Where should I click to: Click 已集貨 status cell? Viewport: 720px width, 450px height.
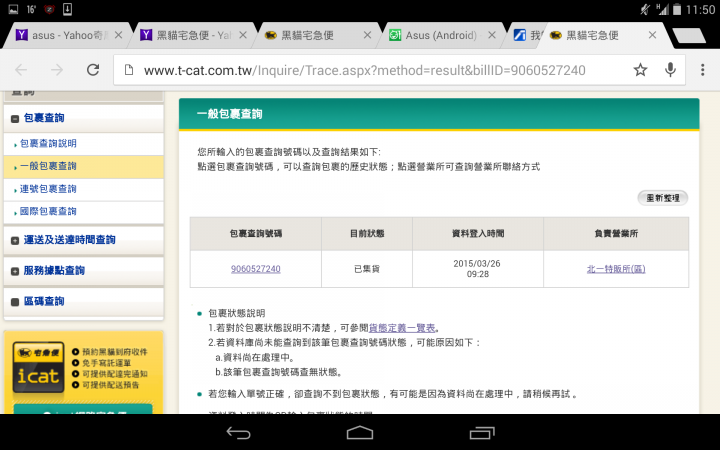pos(367,269)
